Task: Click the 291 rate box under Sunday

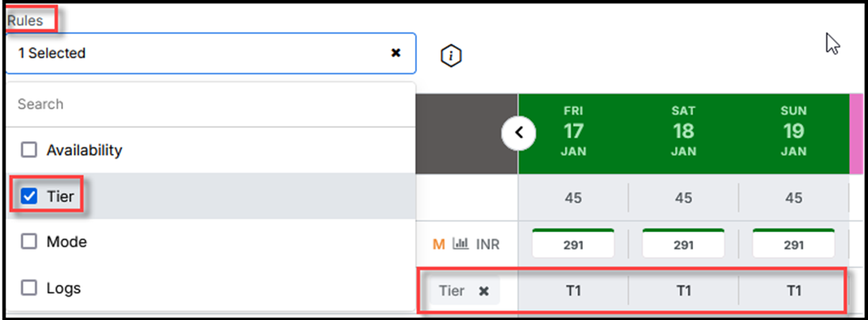Action: click(794, 245)
